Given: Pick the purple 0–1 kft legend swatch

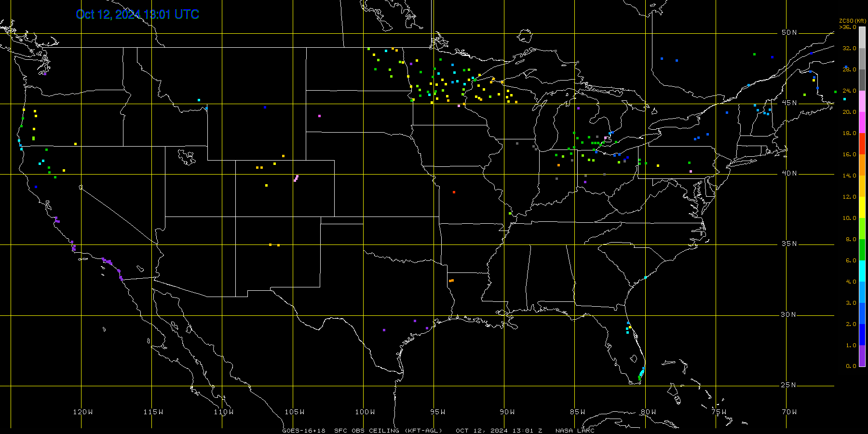Looking at the screenshot, I should click(862, 356).
